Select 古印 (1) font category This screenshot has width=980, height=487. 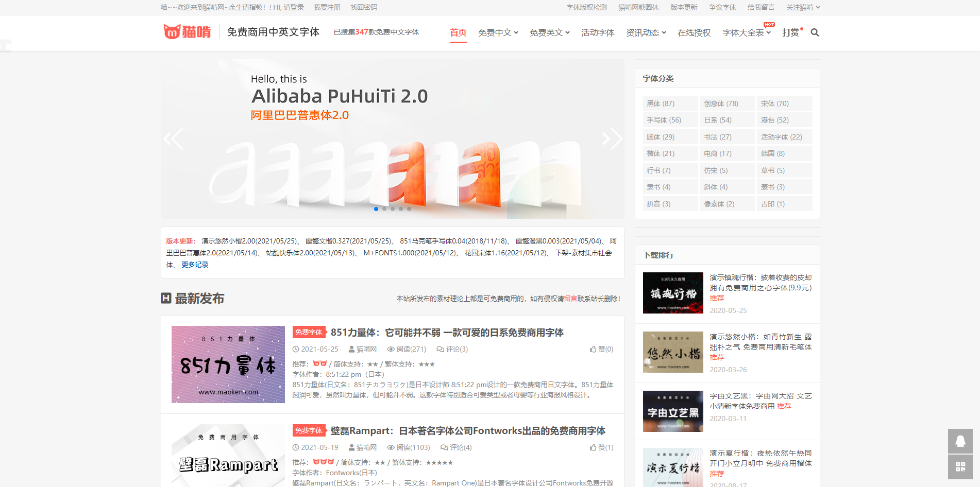click(785, 204)
